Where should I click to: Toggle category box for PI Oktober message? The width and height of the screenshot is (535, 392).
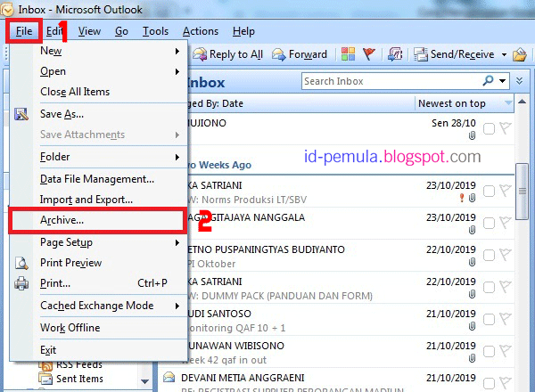(x=489, y=256)
